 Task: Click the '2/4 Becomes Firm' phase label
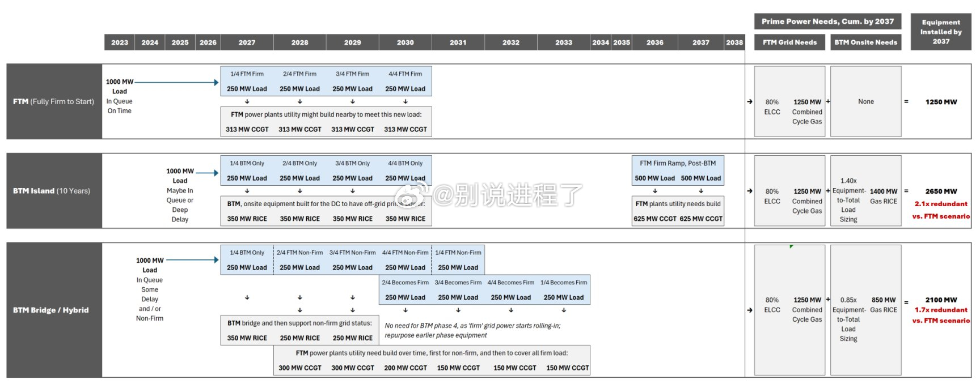[405, 283]
